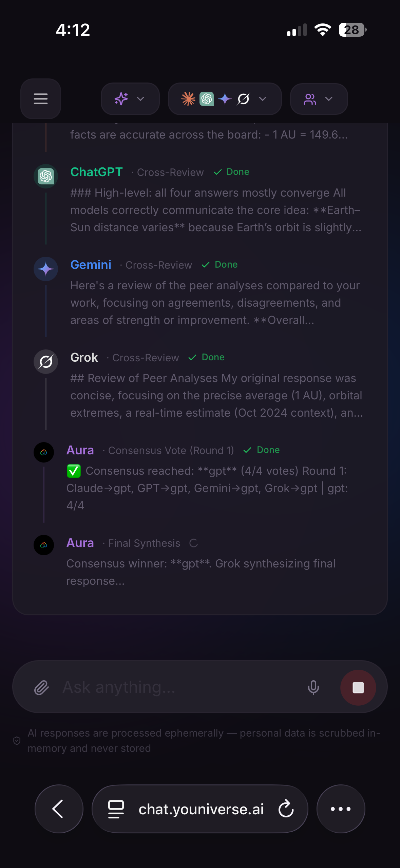Select the Claude model icon in the selector
Screen dimensions: 400x868
[188, 99]
